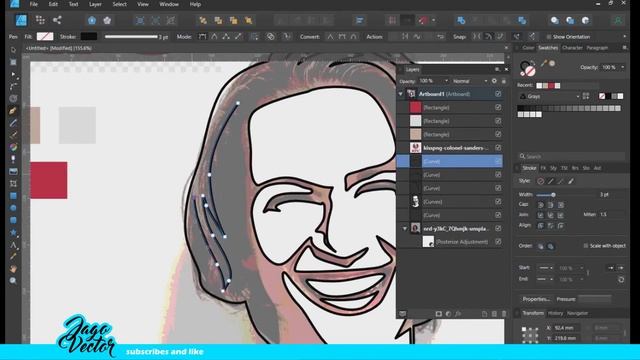Toggle visibility of the red-y3kC layer group

point(498,229)
